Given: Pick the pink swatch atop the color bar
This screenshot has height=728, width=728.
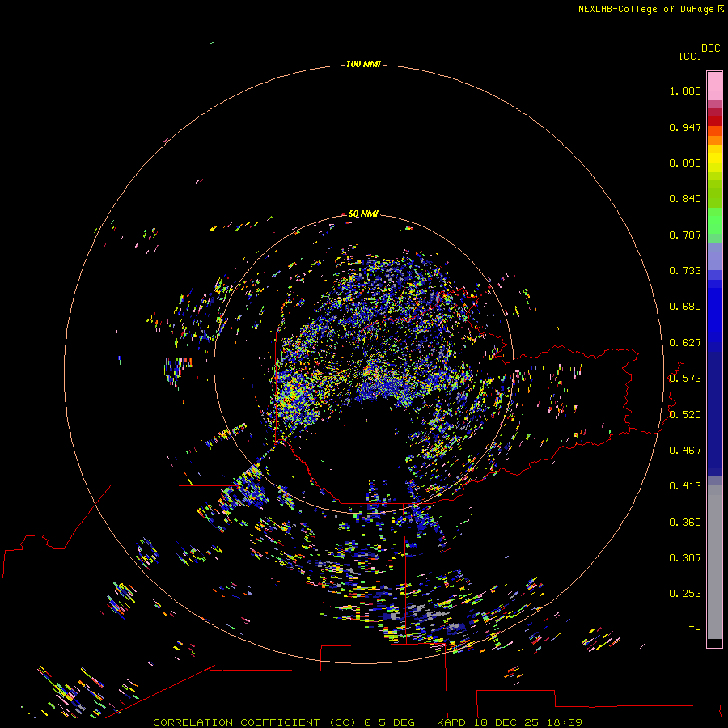Looking at the screenshot, I should 714,86.
